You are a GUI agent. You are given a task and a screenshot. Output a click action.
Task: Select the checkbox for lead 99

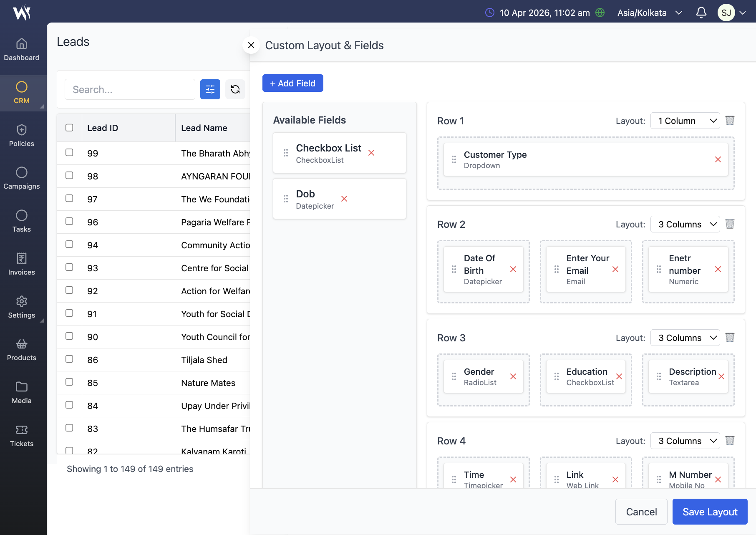(69, 153)
